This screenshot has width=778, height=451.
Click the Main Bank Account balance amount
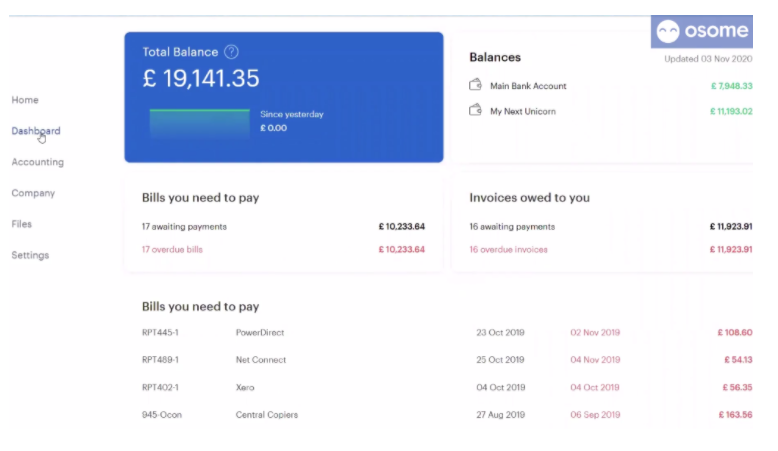tap(730, 86)
